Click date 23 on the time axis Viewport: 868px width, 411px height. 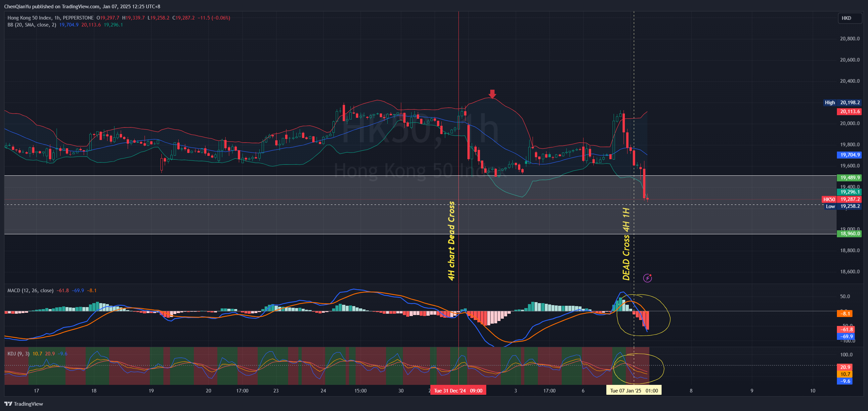[x=276, y=391]
